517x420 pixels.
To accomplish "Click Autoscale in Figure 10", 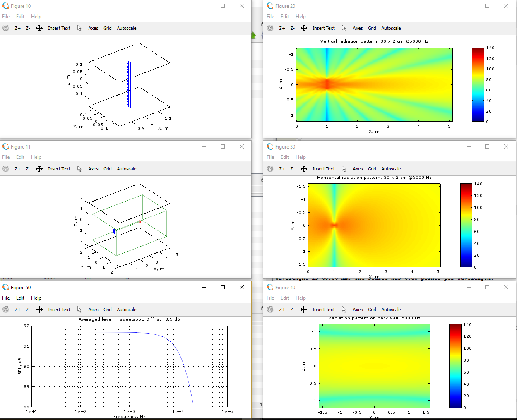I will 127,28.
